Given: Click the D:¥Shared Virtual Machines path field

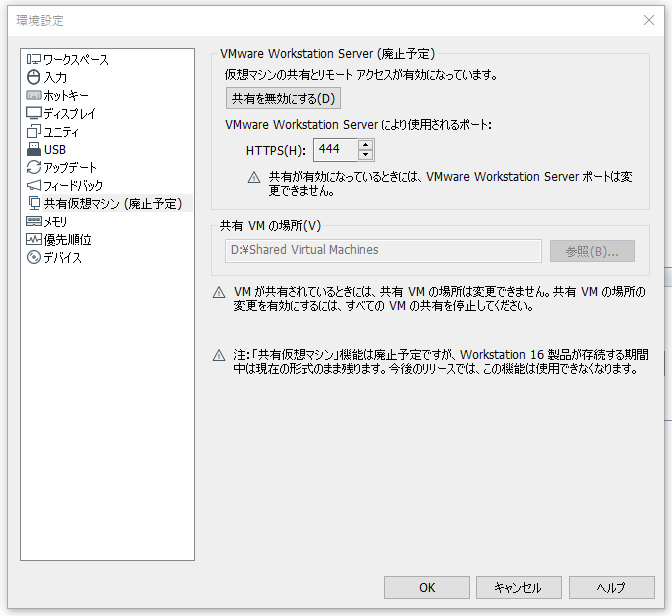Looking at the screenshot, I should coord(383,250).
